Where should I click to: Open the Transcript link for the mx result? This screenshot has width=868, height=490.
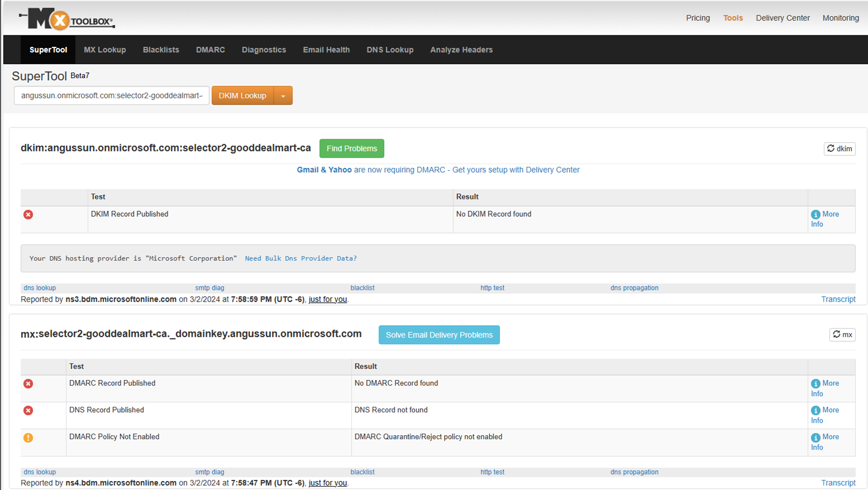838,483
